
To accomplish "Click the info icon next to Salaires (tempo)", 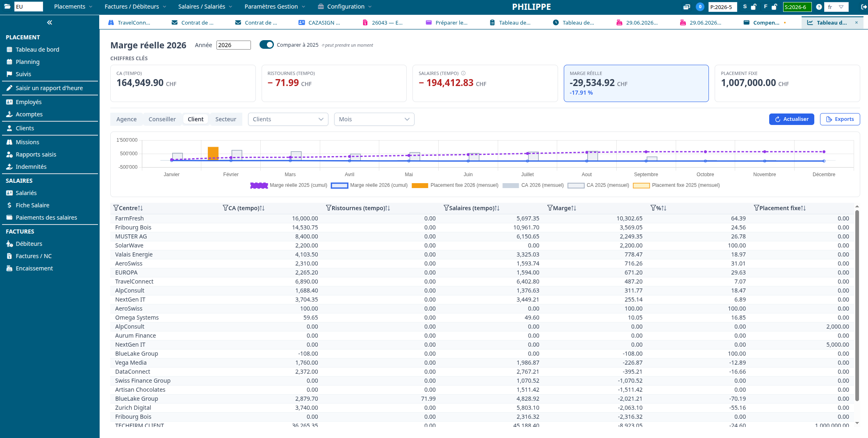I will [x=463, y=73].
